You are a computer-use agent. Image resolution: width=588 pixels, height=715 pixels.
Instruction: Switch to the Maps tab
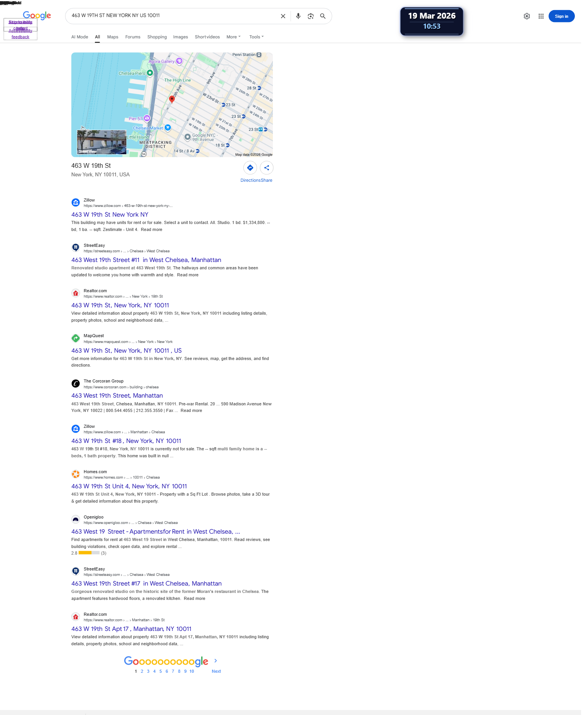point(113,37)
